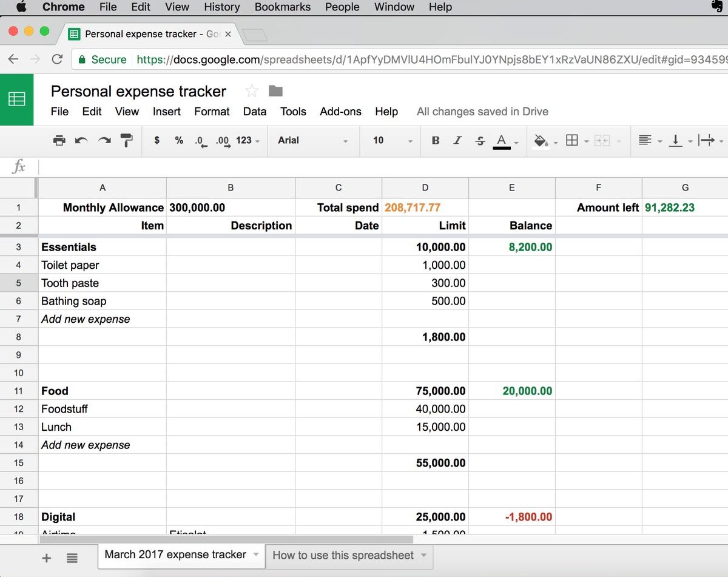Toggle strikethrough formatting
Image resolution: width=728 pixels, height=577 pixels.
coord(480,140)
